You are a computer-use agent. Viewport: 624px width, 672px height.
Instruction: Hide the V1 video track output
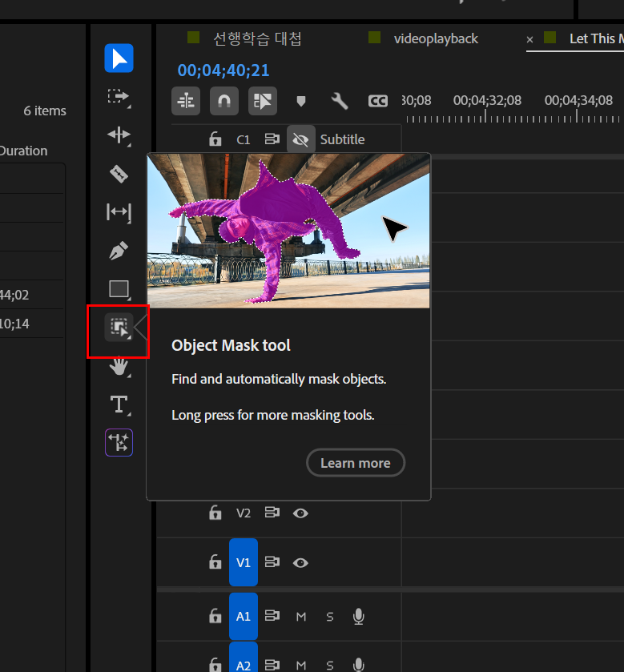(300, 563)
